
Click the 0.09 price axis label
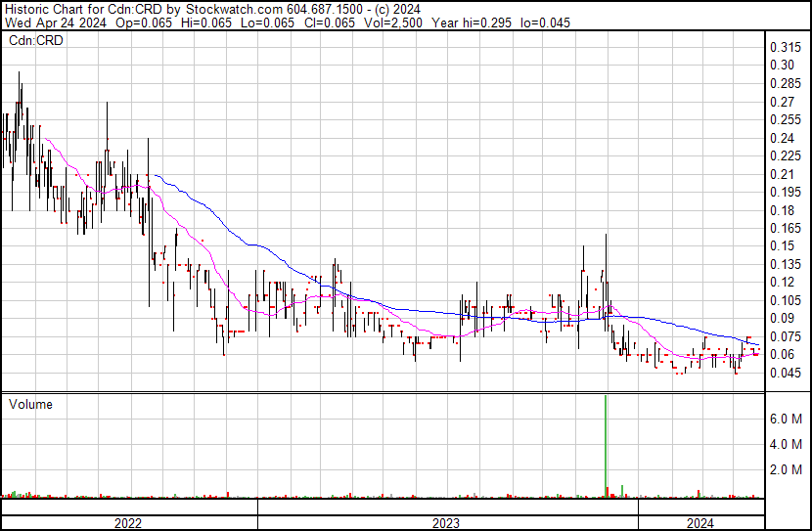[x=783, y=318]
